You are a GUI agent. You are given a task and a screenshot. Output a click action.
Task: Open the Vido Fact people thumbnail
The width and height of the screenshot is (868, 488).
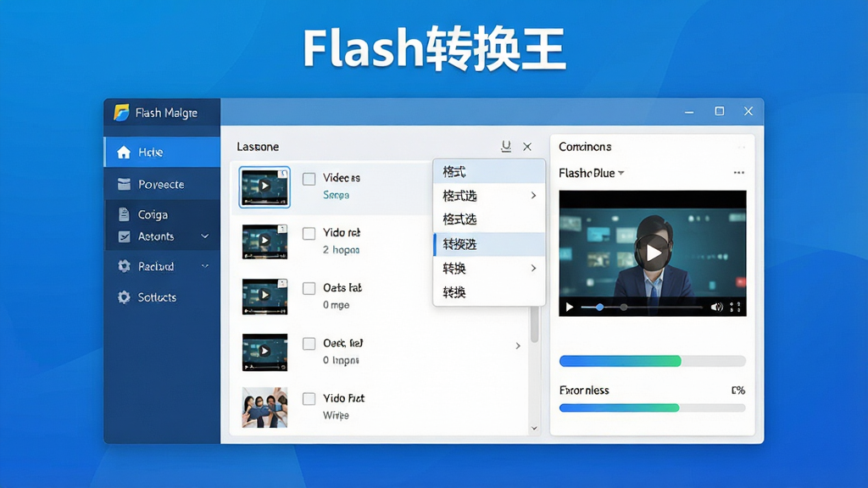(264, 408)
